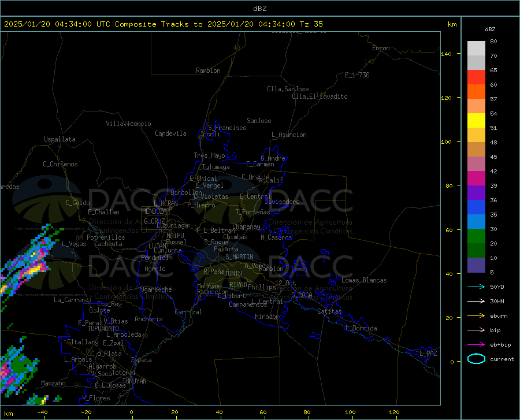The image size is (520, 420).
Task: Click the La_Carrera label
Action: click(x=71, y=300)
